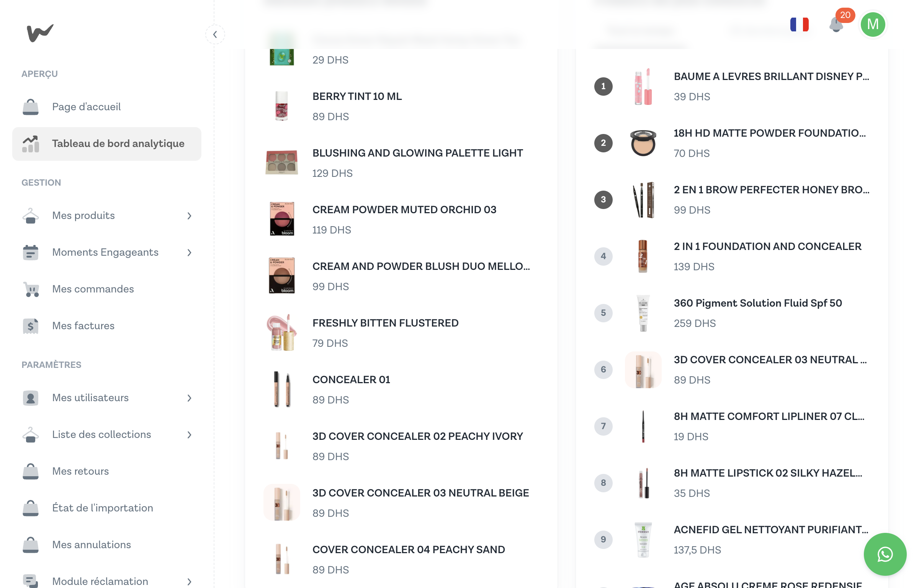Click the Mes factures invoice icon

[x=31, y=326]
